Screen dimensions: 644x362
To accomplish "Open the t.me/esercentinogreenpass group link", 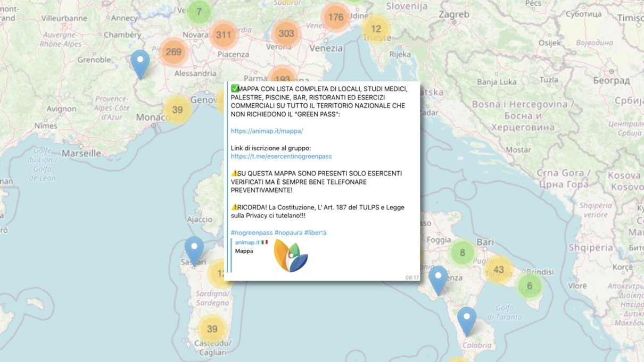I will [x=282, y=156].
